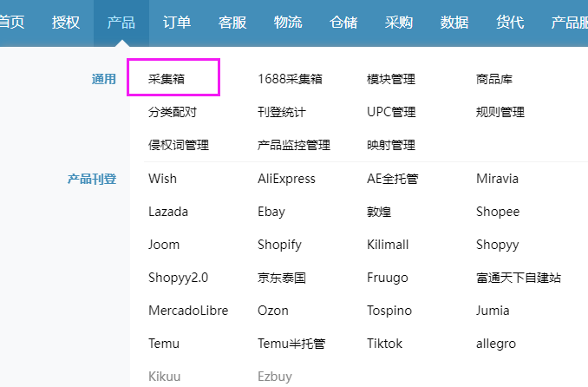Open the 采集箱 menu entry
This screenshot has width=588, height=387.
pyautogui.click(x=167, y=79)
